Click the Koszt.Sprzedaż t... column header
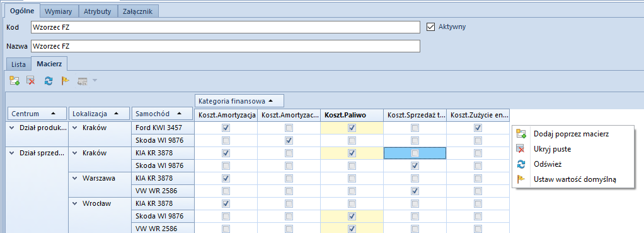The height and width of the screenshot is (233, 644). (415, 116)
